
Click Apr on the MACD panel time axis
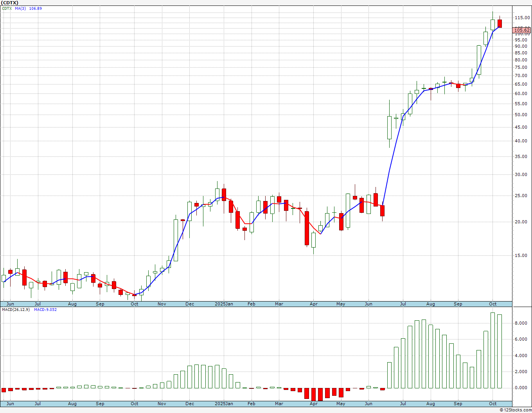point(314,404)
